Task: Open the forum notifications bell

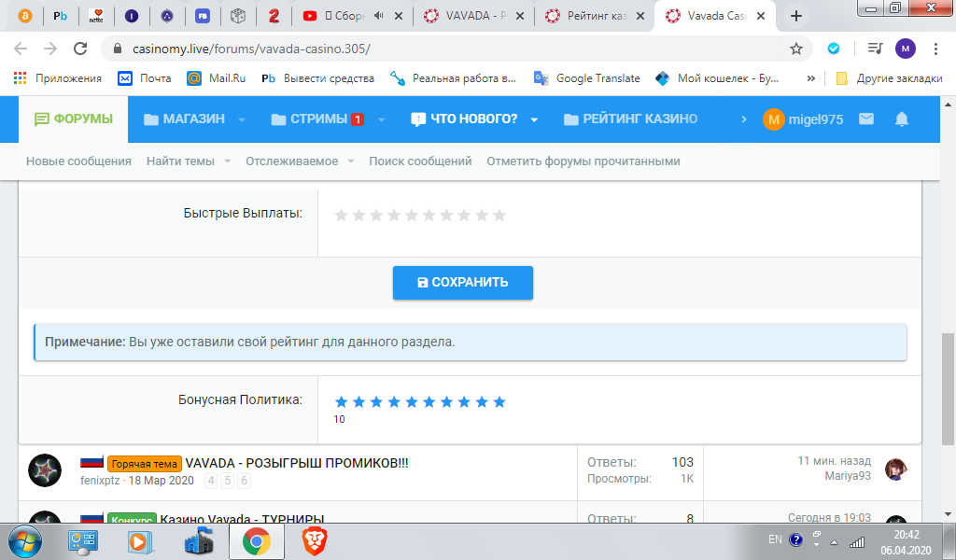Action: (x=902, y=119)
